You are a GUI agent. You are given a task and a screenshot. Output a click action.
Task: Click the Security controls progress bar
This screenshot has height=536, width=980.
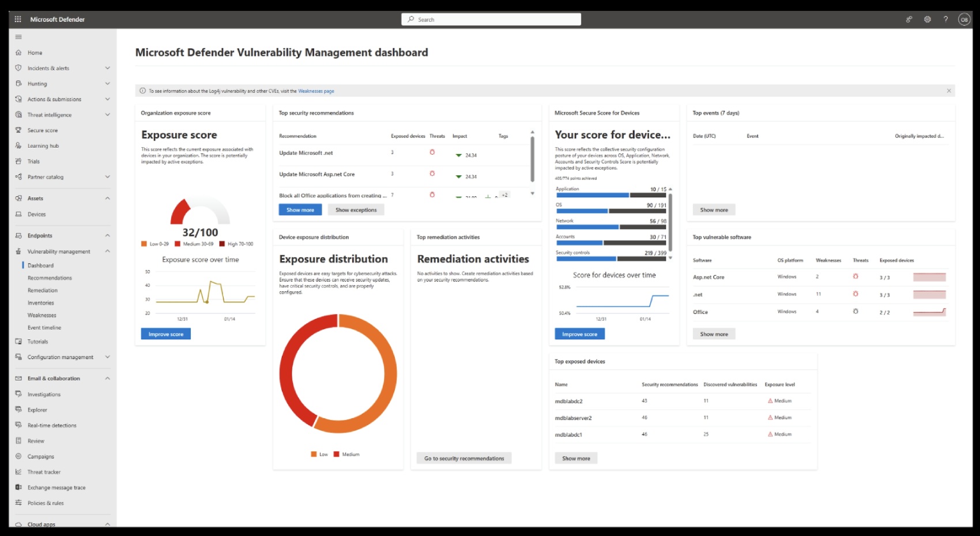coord(611,258)
